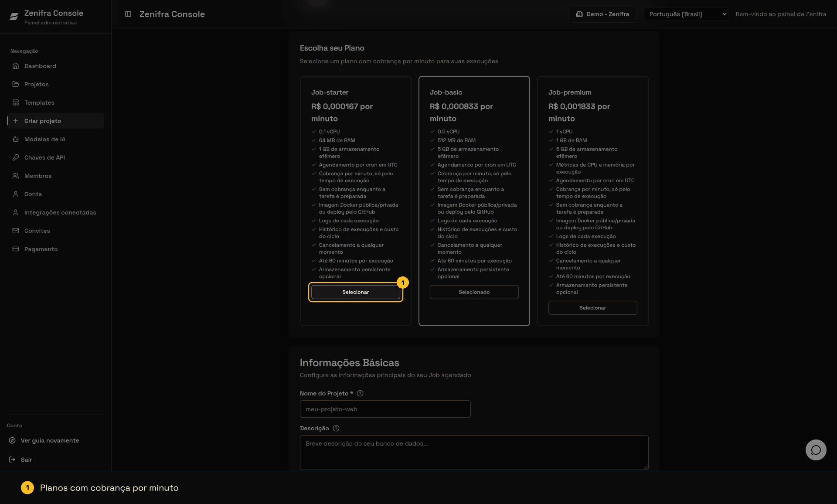Open the Demo - Zenifra organization selector
The width and height of the screenshot is (837, 504).
coord(602,14)
